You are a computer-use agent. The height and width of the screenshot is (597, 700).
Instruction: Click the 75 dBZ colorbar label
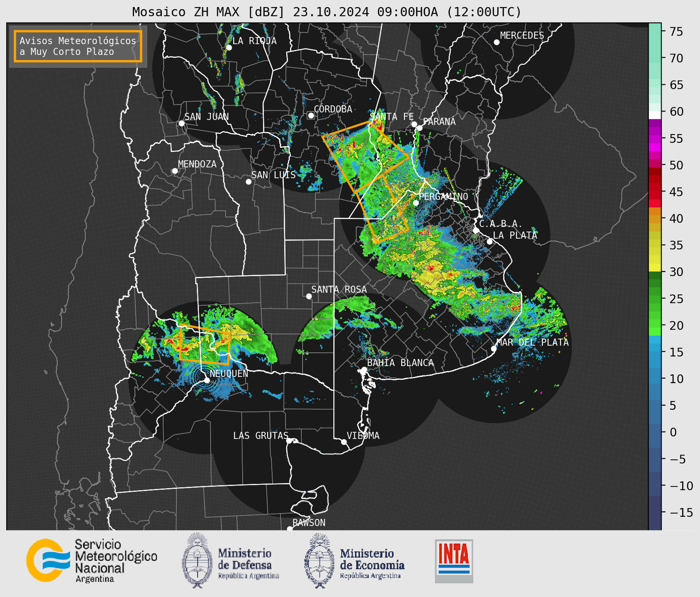[676, 32]
